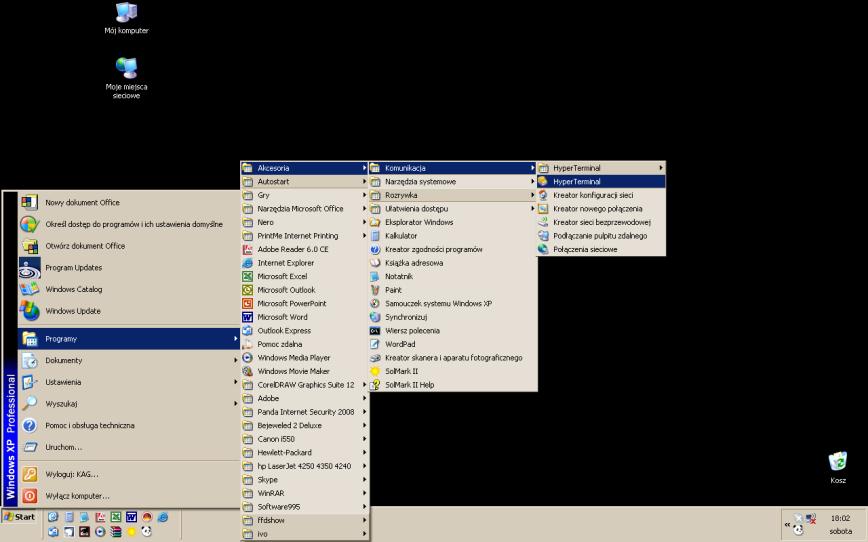Open the Wyszukaj submenu
Image resolution: width=868 pixels, height=542 pixels.
coord(129,404)
